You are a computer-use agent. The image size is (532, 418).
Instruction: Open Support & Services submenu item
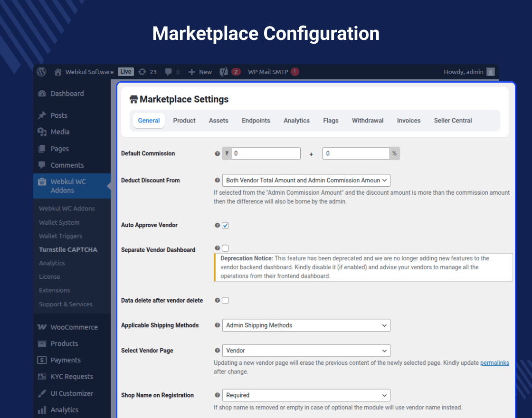(x=66, y=304)
